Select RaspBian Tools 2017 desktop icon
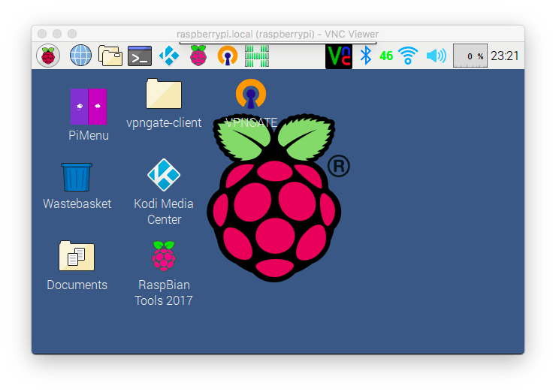The height and width of the screenshot is (392, 556). point(164,273)
